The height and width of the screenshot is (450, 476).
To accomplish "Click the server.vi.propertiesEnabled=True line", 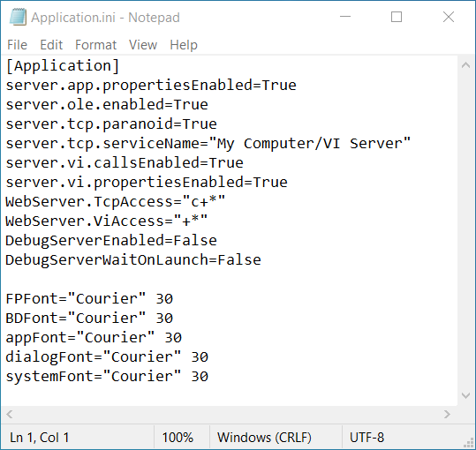I will (147, 183).
